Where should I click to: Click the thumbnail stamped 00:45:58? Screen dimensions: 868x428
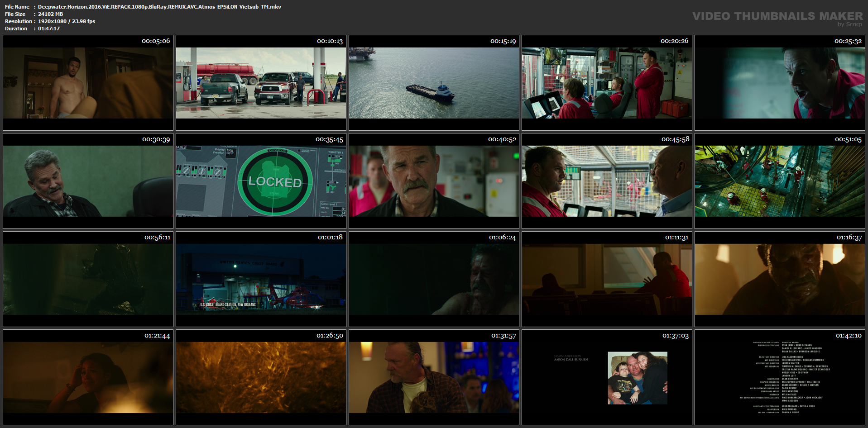click(x=607, y=181)
